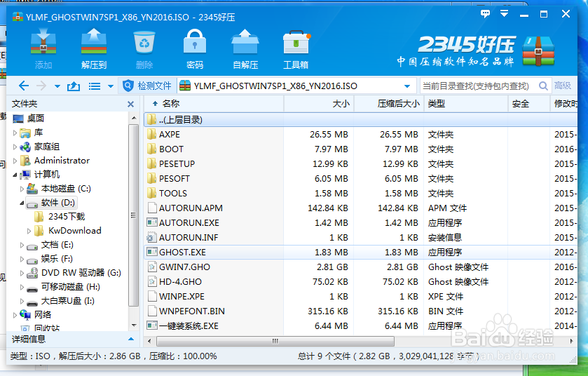Collapse 软件 (D:) node
Viewport: 588px width, 376px height.
tap(22, 203)
